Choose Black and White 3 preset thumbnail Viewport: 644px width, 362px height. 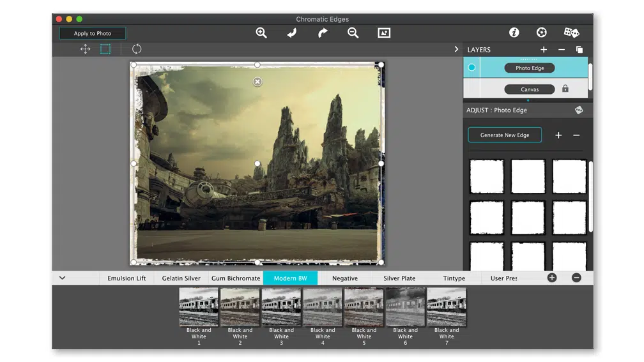[x=281, y=307]
